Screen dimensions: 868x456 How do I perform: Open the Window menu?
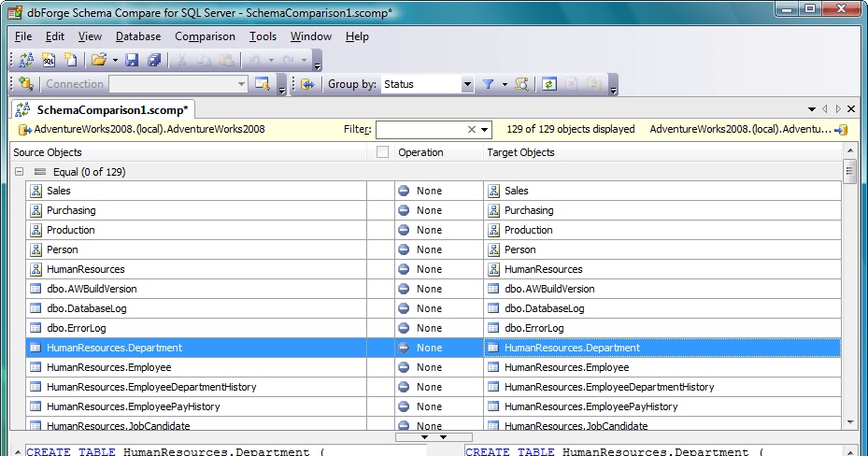point(311,36)
